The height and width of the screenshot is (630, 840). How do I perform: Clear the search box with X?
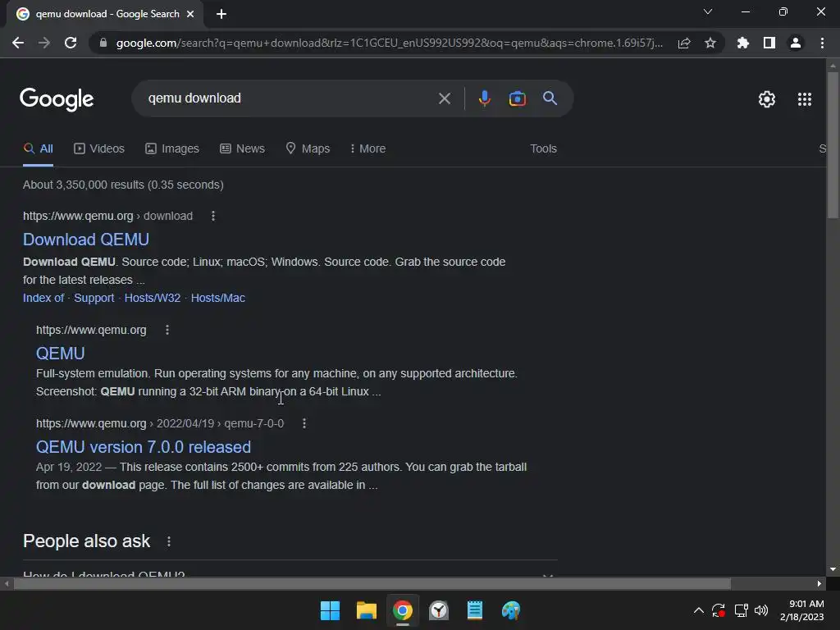pyautogui.click(x=444, y=98)
